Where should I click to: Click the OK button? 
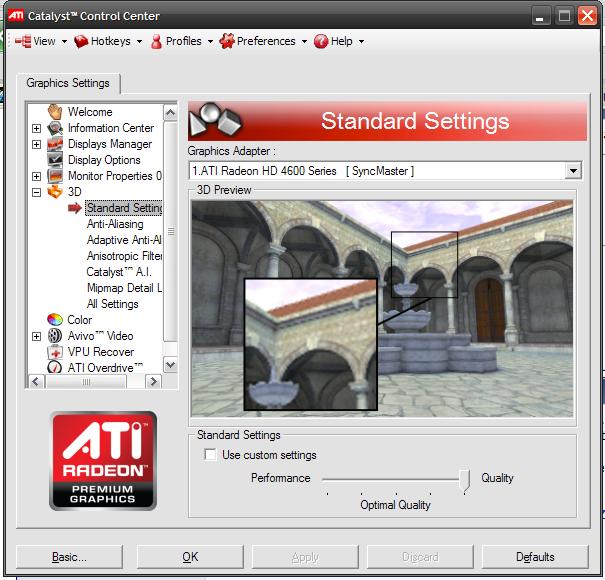(x=190, y=557)
